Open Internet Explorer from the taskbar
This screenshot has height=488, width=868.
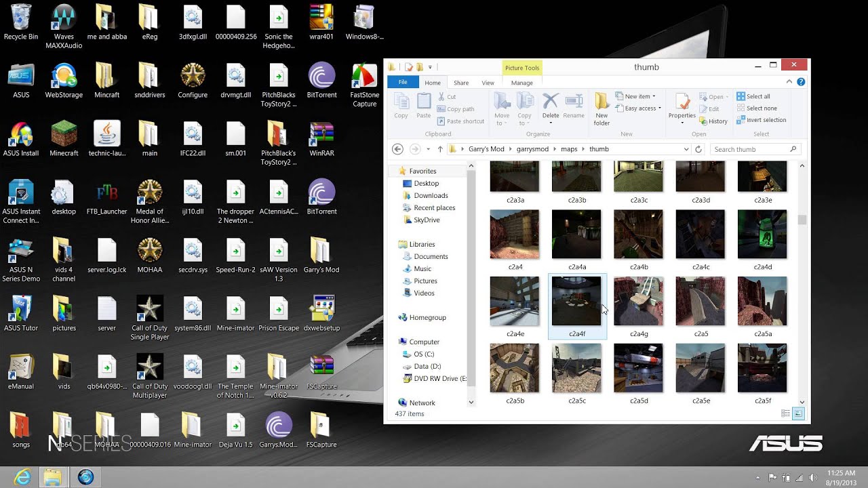[22, 477]
